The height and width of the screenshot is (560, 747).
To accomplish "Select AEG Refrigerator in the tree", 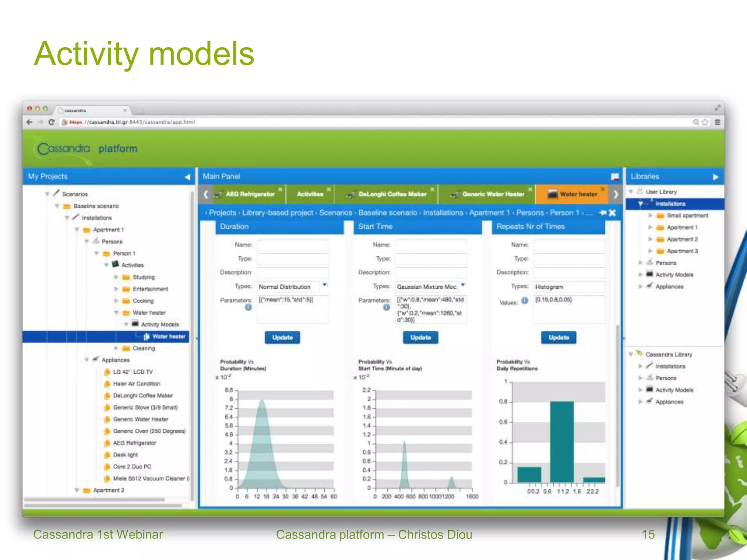I will (x=134, y=443).
